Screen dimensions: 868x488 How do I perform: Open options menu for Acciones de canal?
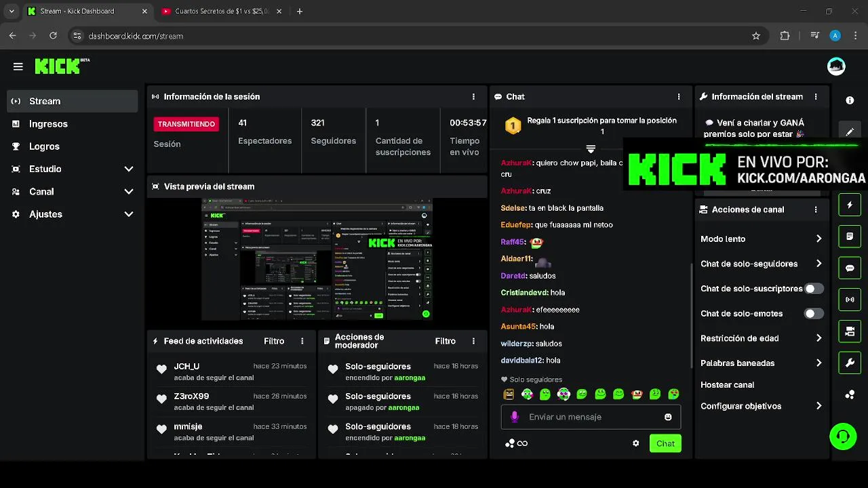[x=816, y=209]
